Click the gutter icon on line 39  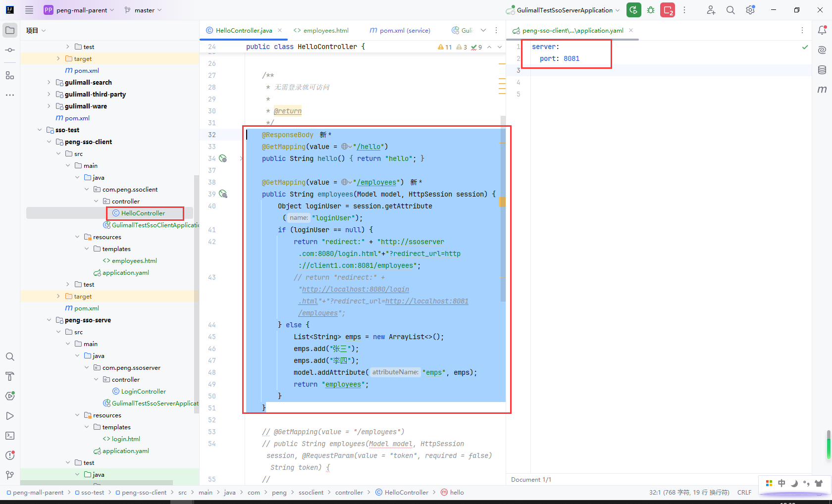[x=223, y=194]
